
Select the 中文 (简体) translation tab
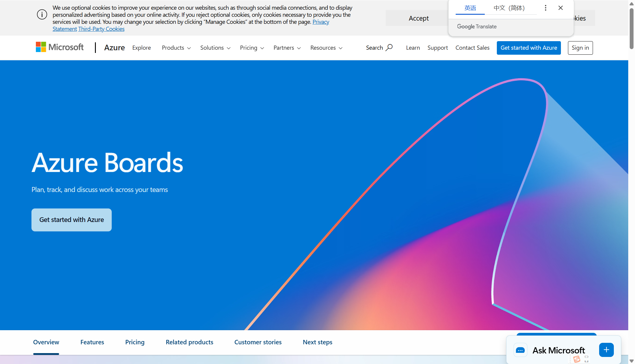click(509, 8)
